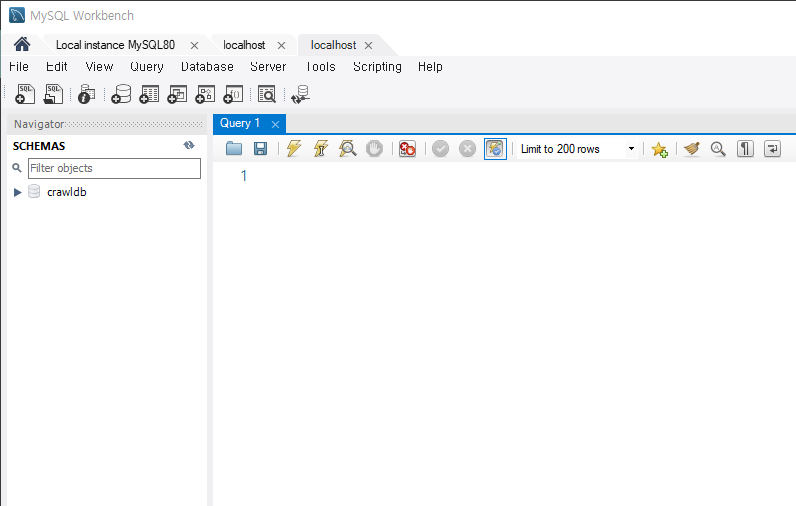Close the Query 1 tab

pyautogui.click(x=275, y=124)
